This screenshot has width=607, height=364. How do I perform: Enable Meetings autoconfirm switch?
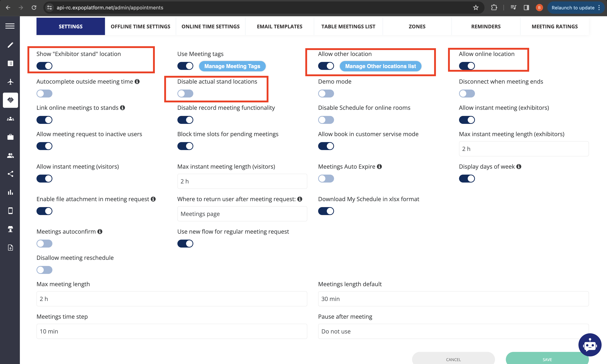pyautogui.click(x=44, y=244)
